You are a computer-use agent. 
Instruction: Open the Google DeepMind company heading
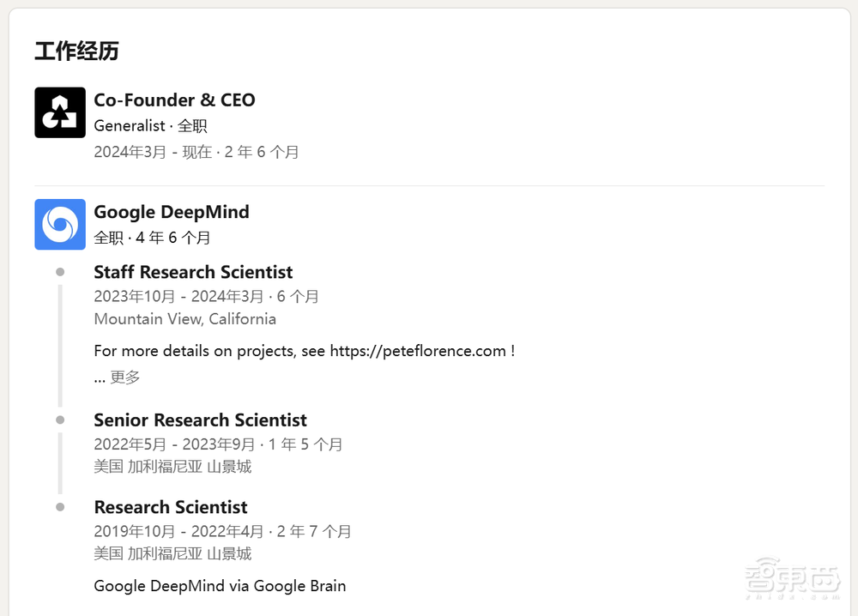pos(172,212)
